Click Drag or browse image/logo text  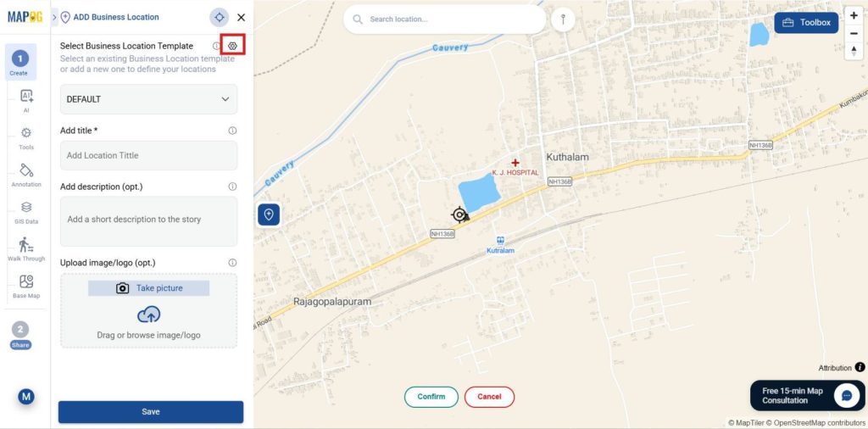pyautogui.click(x=149, y=336)
